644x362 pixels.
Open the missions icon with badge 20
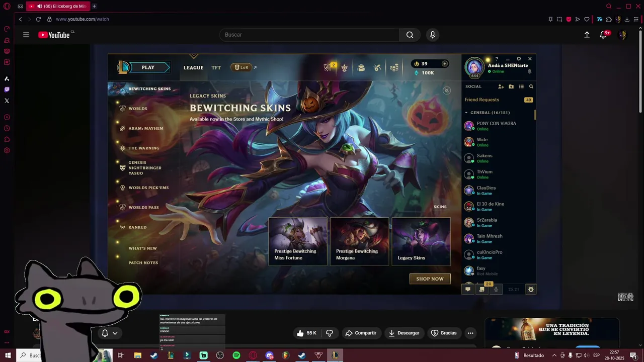[482, 289]
